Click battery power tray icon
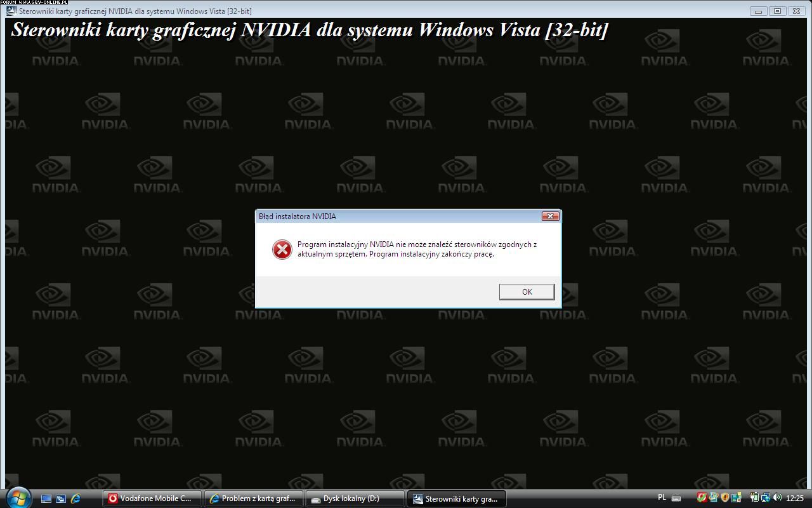Image resolution: width=812 pixels, height=508 pixels. [754, 497]
